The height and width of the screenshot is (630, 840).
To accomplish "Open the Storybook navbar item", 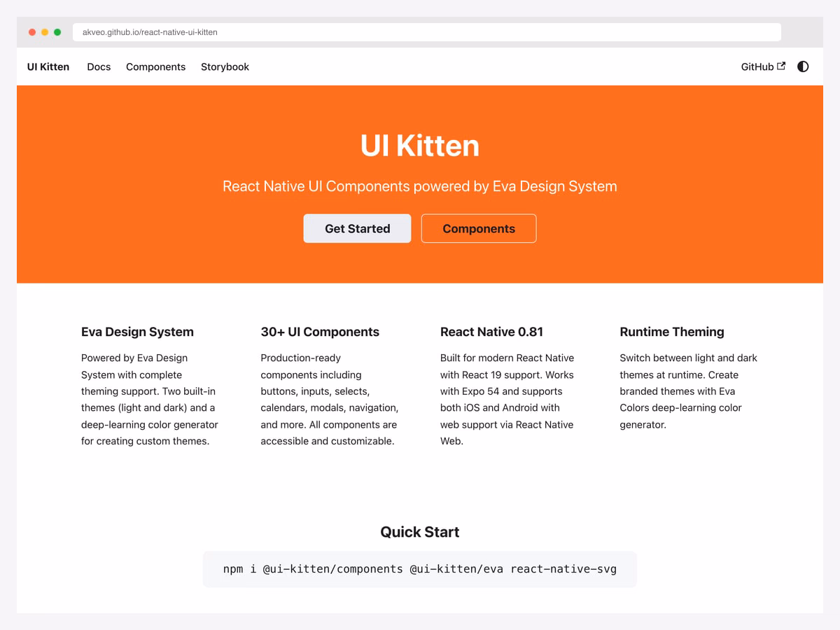I will tap(225, 66).
